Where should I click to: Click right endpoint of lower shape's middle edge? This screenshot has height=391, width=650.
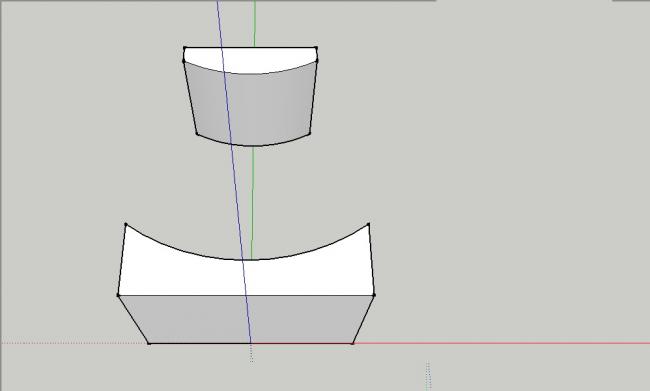[374, 295]
